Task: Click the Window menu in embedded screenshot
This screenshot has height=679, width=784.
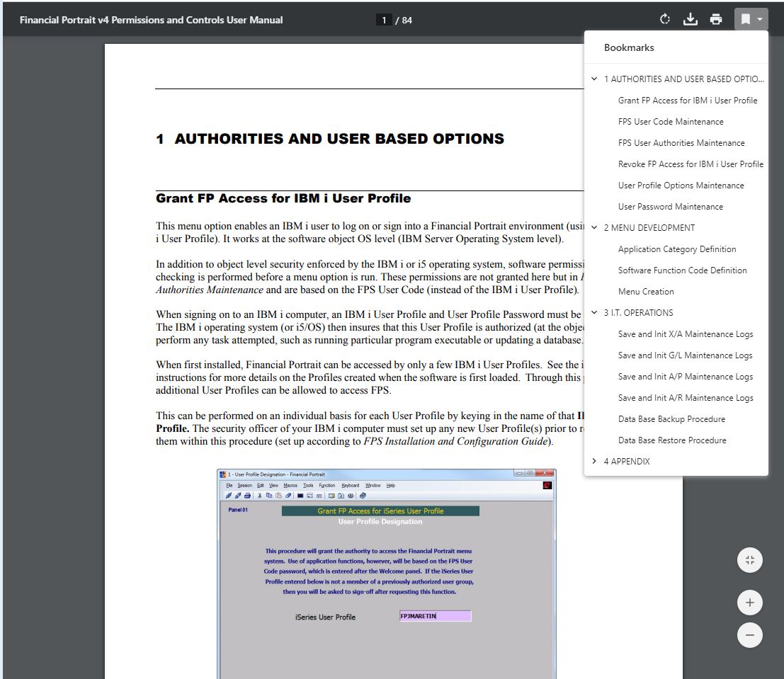Action: pos(373,485)
